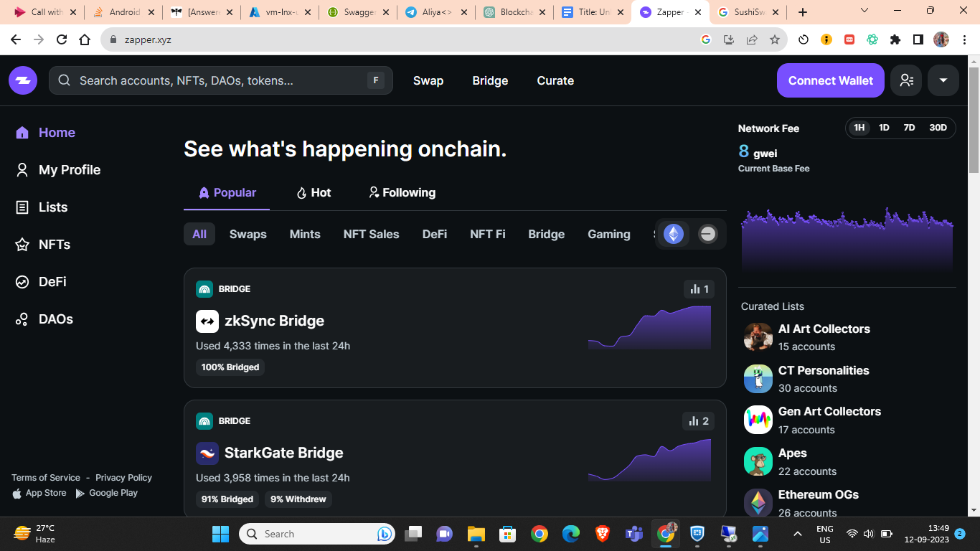This screenshot has height=551, width=980.
Task: Select the All filter chip
Action: pyautogui.click(x=199, y=234)
